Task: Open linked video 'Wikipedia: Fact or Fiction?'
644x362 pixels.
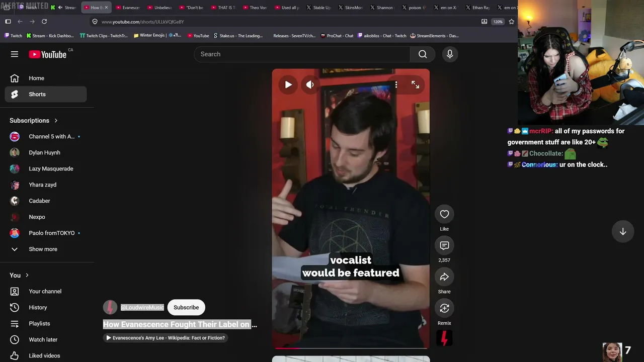Action: tap(166, 338)
